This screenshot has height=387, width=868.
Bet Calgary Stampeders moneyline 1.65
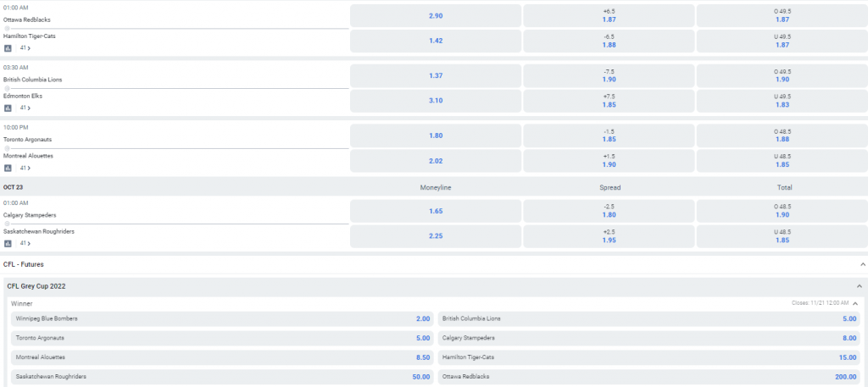[436, 211]
